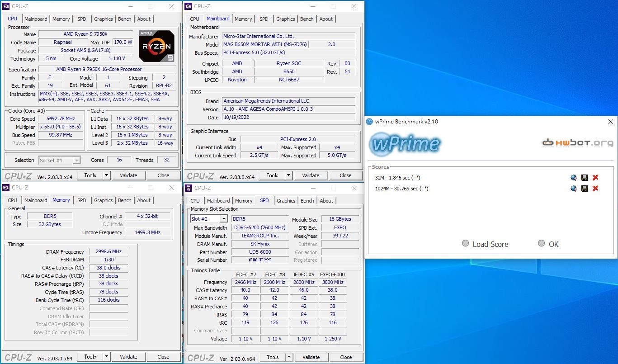618x364 pixels.
Task: Click the BIOS date 10/19/2022 field
Action: [x=288, y=118]
